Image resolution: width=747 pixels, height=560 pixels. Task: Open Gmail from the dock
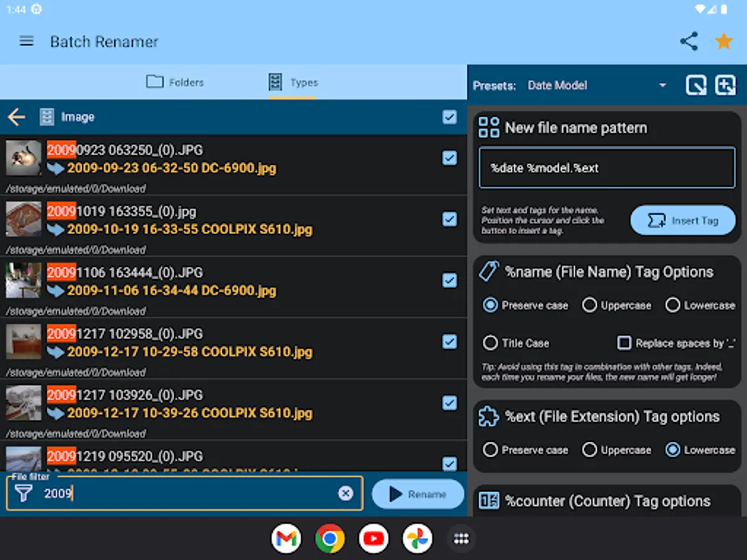[286, 539]
